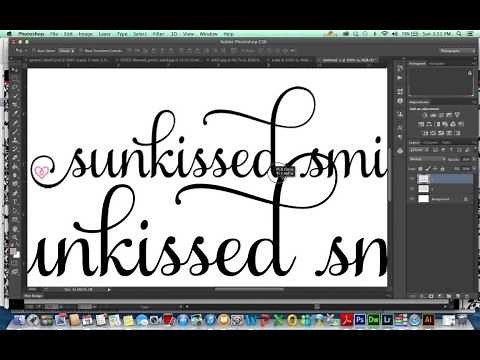Delete layer with trash icon
The image size is (480, 360).
(x=466, y=296)
